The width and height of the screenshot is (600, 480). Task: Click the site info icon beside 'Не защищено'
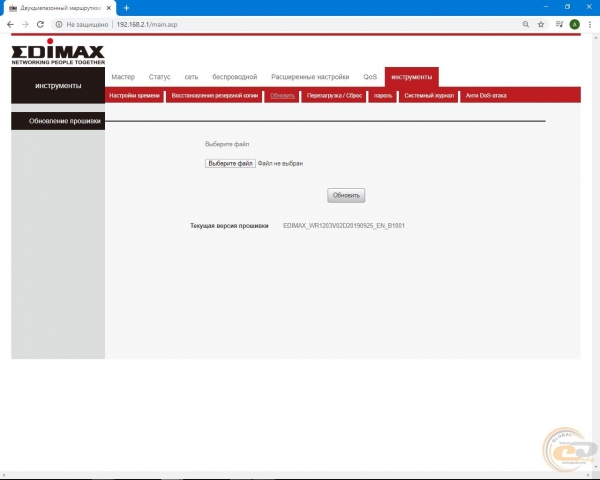coord(59,24)
